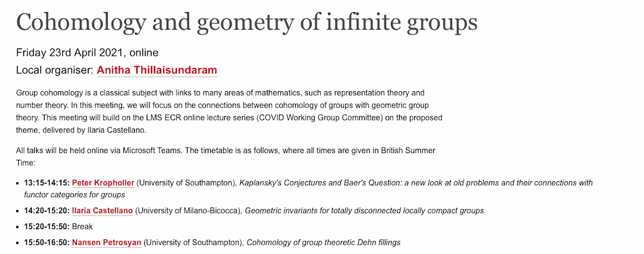Click the University of Milano-Bicocca affiliation

(188, 211)
